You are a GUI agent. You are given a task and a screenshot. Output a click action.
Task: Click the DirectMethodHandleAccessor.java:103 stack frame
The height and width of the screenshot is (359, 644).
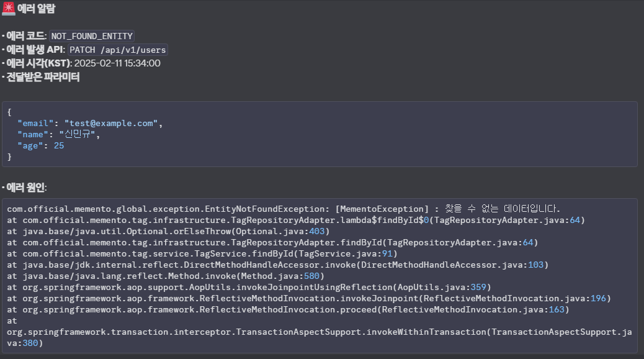coord(277,265)
